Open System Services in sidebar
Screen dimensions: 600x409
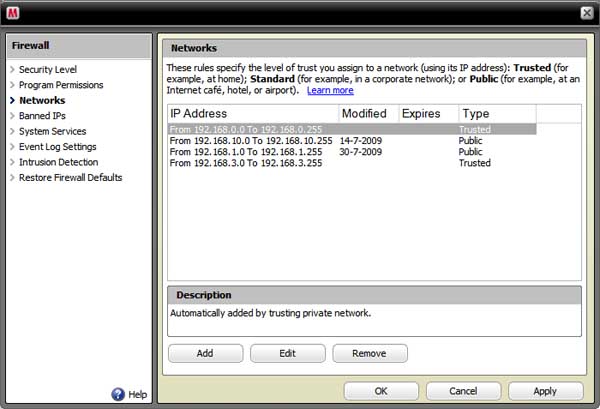[52, 131]
